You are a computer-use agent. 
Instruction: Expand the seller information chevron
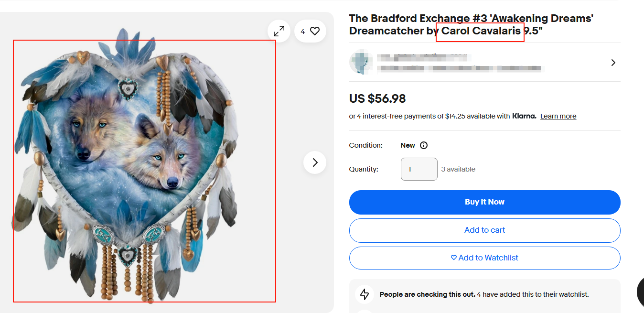[613, 62]
